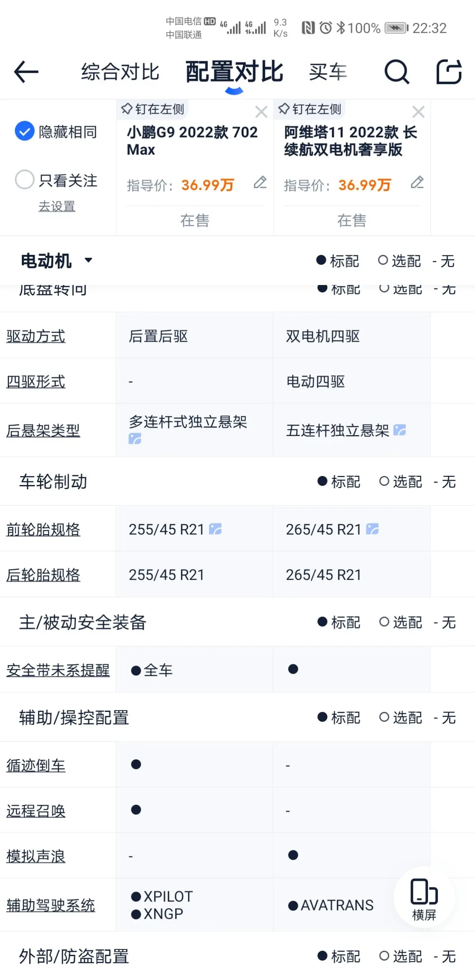Open 驱动方式 term explanation
This screenshot has height=980, width=475.
click(x=36, y=336)
